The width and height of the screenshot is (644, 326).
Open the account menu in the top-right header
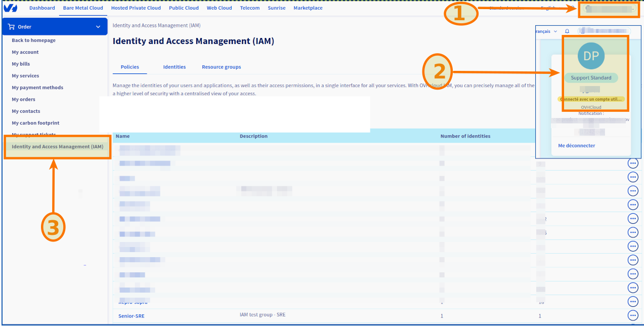tap(609, 9)
